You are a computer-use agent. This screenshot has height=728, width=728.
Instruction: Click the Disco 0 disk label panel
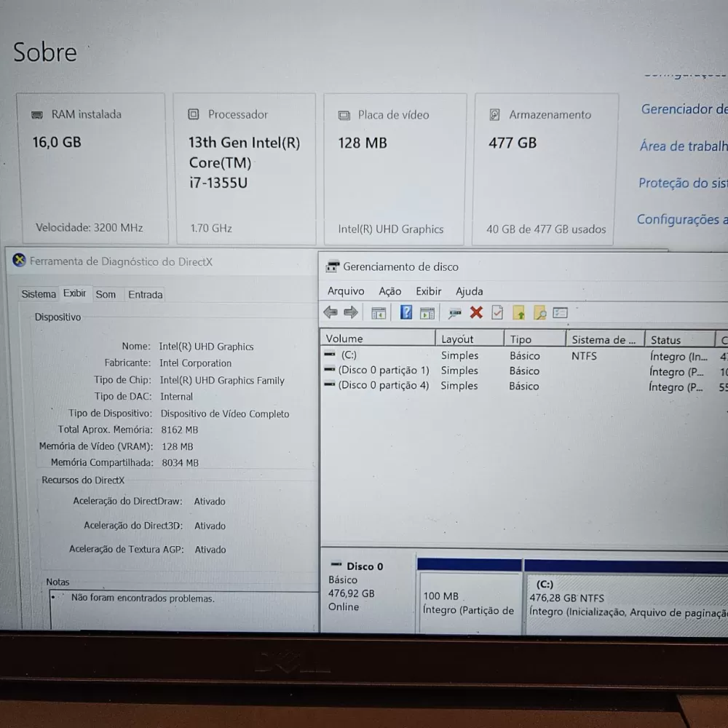(x=368, y=590)
